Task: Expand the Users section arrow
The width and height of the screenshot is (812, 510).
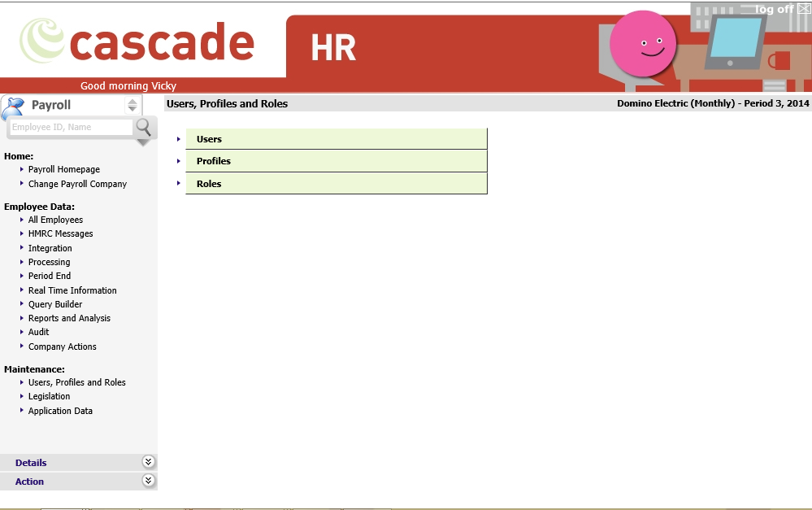Action: point(179,139)
